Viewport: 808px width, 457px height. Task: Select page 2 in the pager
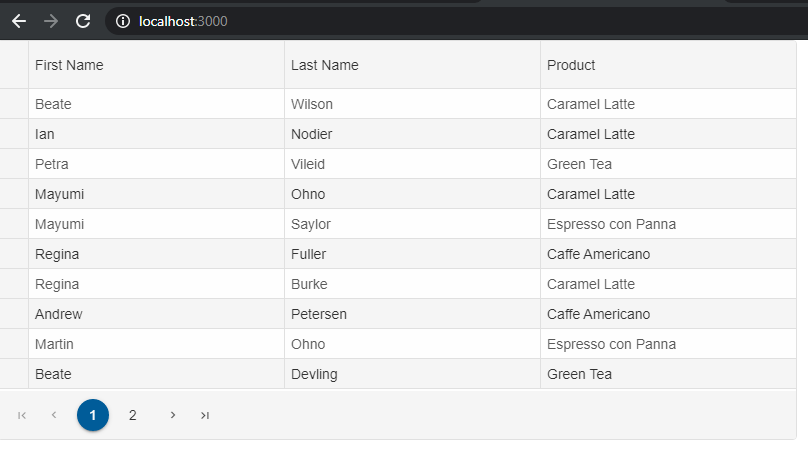coord(132,415)
